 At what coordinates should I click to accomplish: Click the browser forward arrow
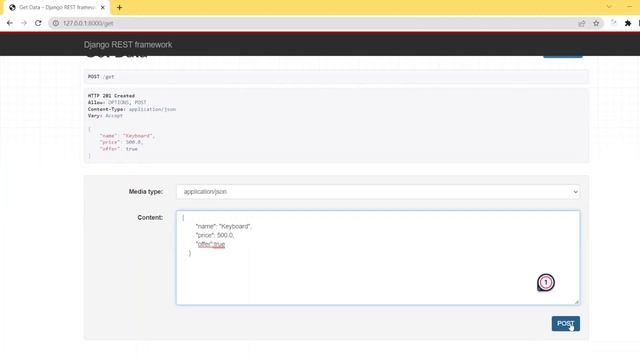(x=24, y=23)
